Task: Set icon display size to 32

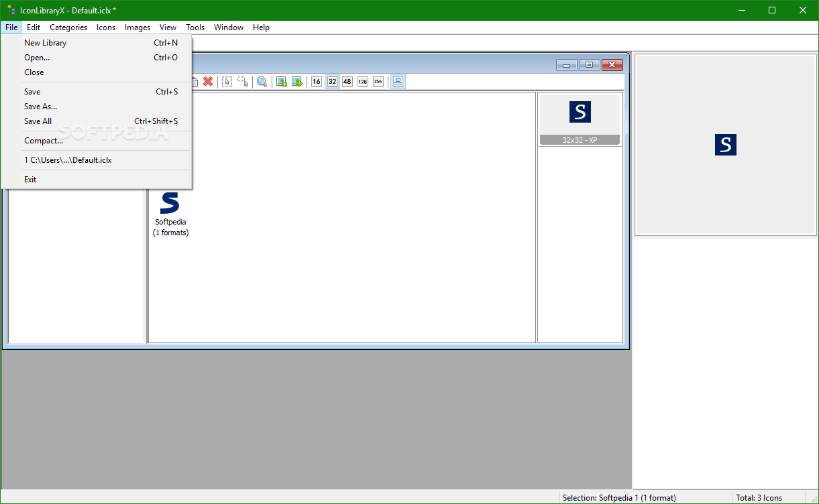Action: tap(332, 81)
